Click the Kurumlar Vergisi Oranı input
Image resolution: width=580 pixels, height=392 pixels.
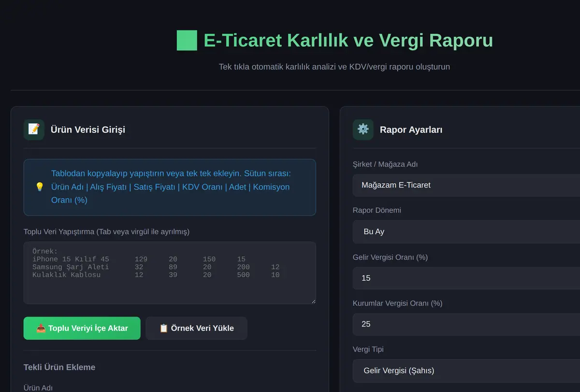click(x=466, y=324)
